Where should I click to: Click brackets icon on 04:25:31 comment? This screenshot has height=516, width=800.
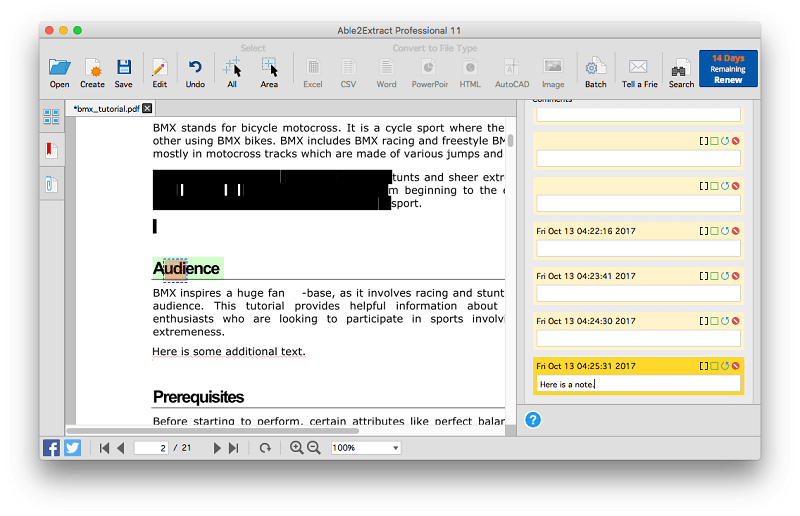click(x=704, y=366)
